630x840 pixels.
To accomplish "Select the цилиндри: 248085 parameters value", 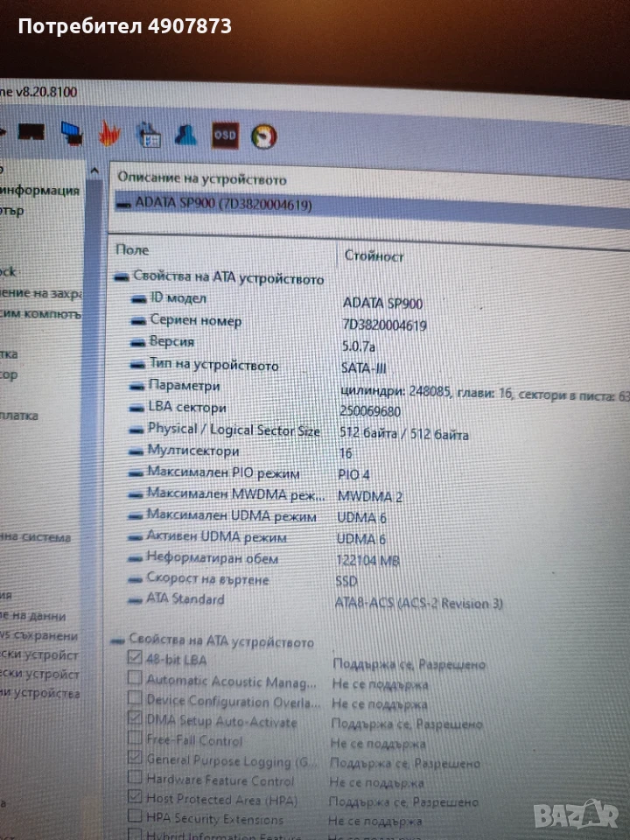I will (485, 394).
